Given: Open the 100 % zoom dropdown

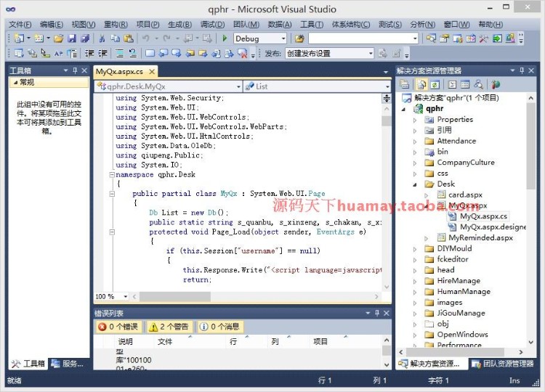Looking at the screenshot, I should (x=125, y=296).
